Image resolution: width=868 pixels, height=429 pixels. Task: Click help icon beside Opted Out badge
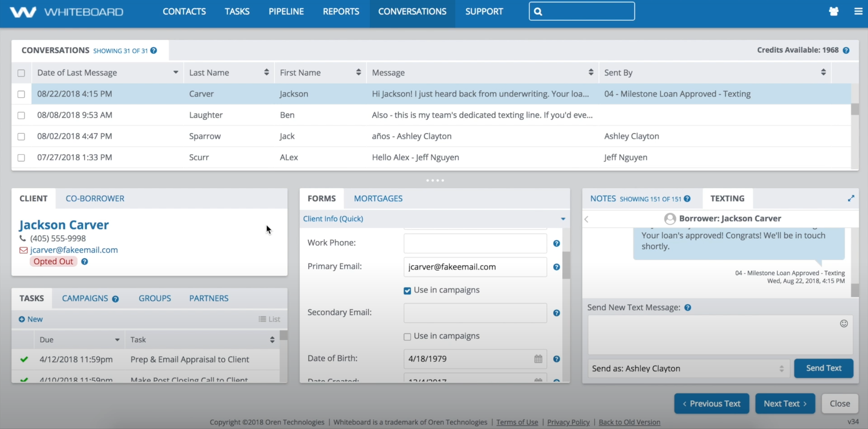click(x=84, y=261)
